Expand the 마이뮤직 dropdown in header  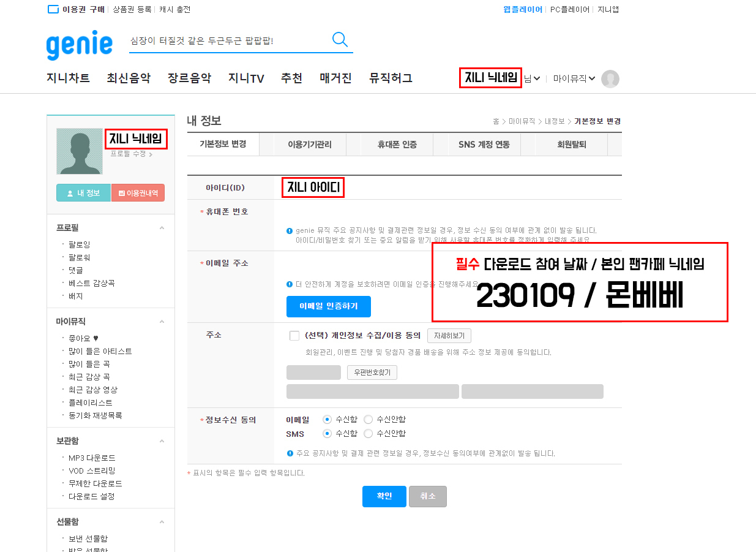tap(574, 78)
